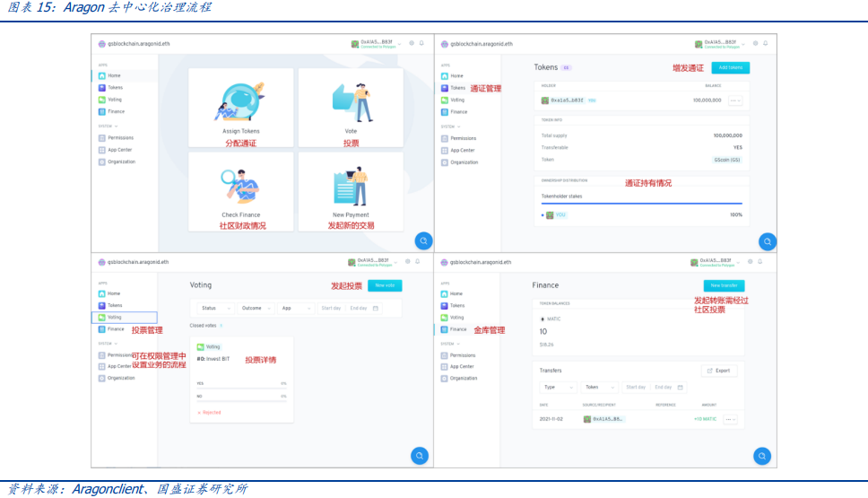Click GScoin (GS) token badge

tap(727, 160)
